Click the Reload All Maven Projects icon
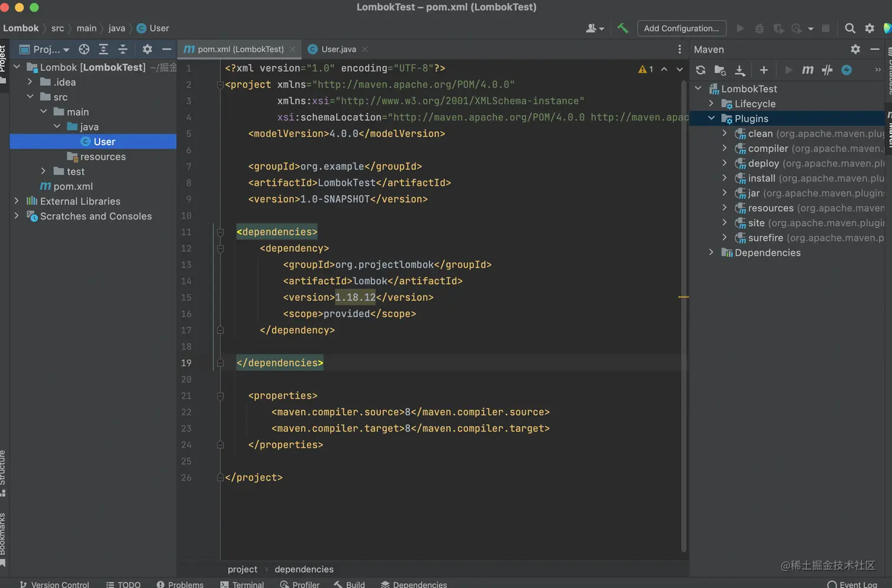This screenshot has width=892, height=588. pyautogui.click(x=700, y=70)
